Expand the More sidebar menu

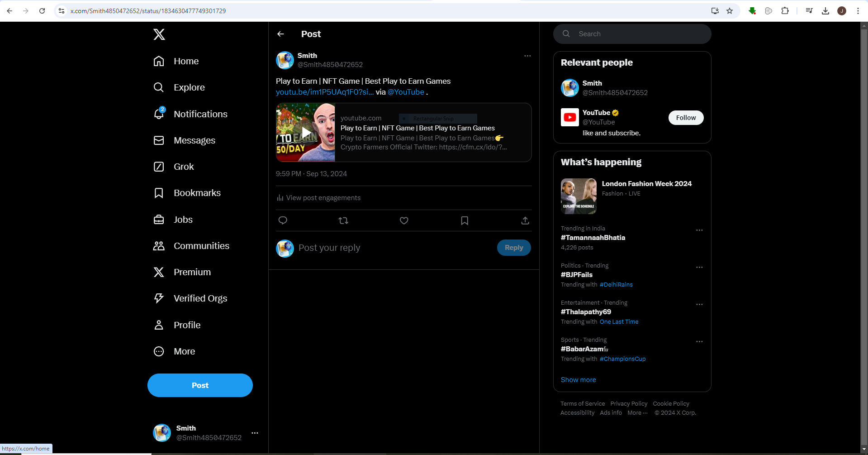click(175, 351)
